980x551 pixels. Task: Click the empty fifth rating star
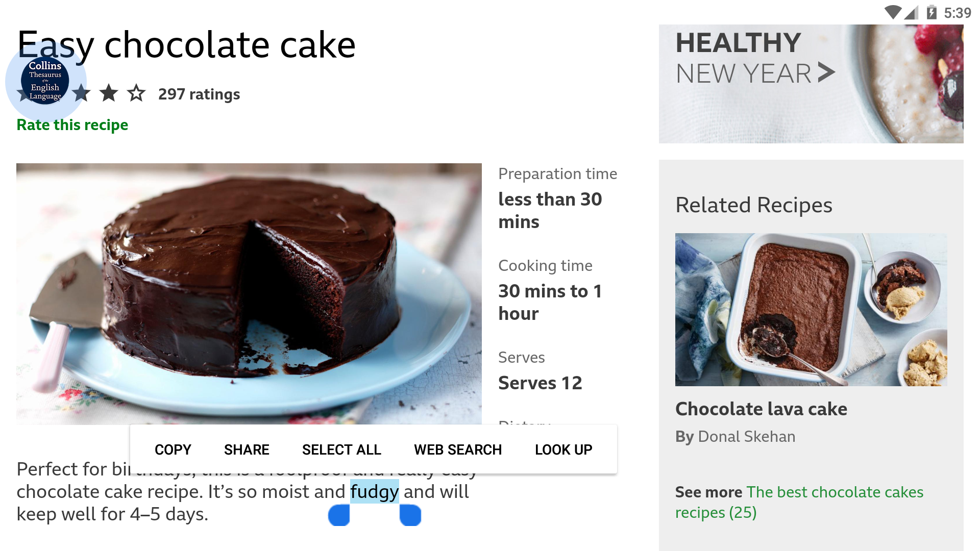click(136, 93)
